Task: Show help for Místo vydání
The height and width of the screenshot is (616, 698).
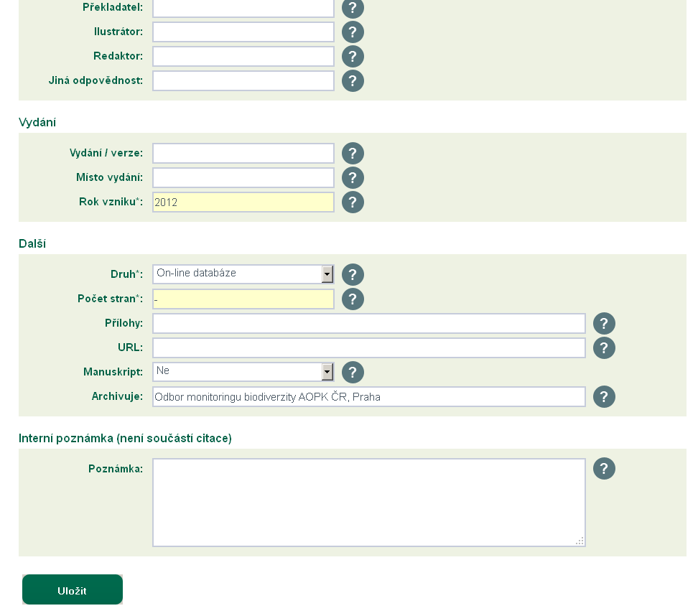Action: coord(353,178)
